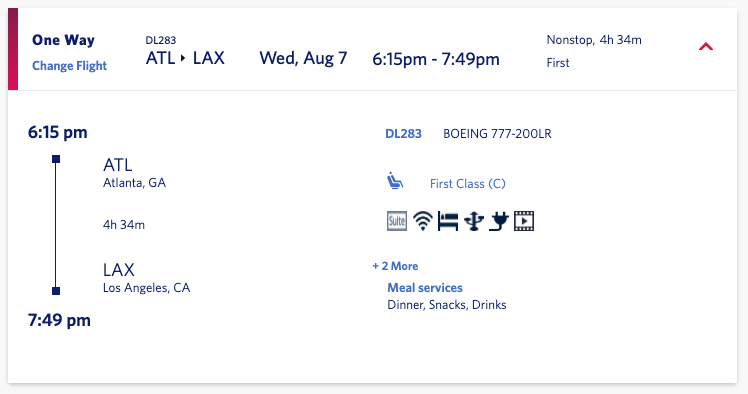
Task: Click the power outlet plug icon
Action: (499, 221)
